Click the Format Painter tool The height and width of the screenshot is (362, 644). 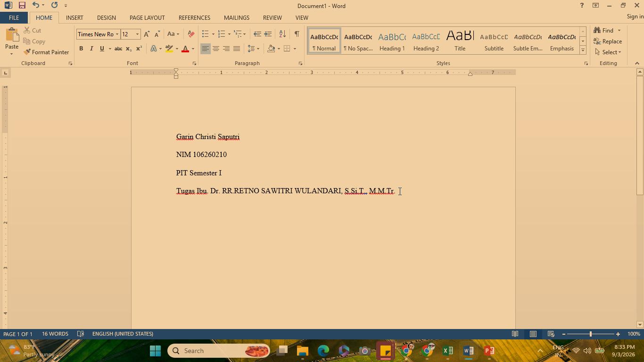pyautogui.click(x=46, y=52)
